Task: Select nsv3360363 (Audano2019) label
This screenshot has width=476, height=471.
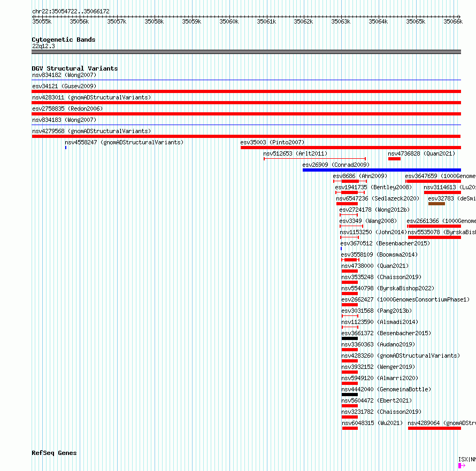Action: point(378,344)
